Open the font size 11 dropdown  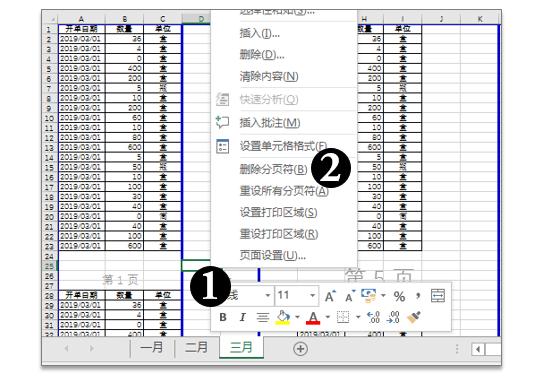point(312,296)
